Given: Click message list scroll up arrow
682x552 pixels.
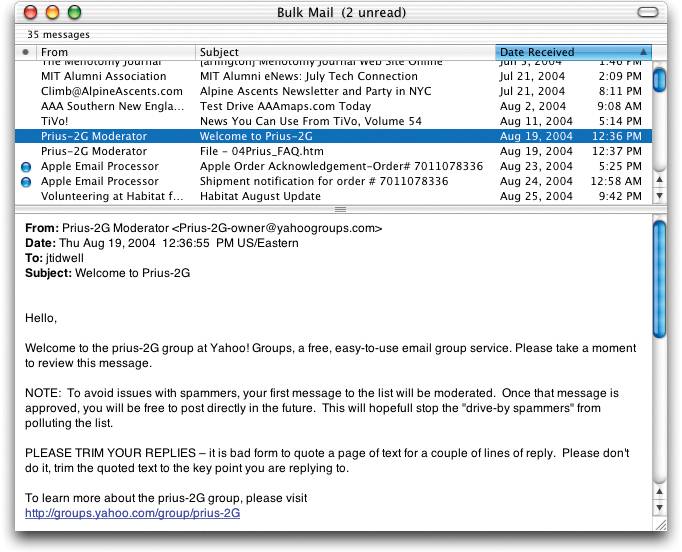Looking at the screenshot, I should [x=659, y=178].
